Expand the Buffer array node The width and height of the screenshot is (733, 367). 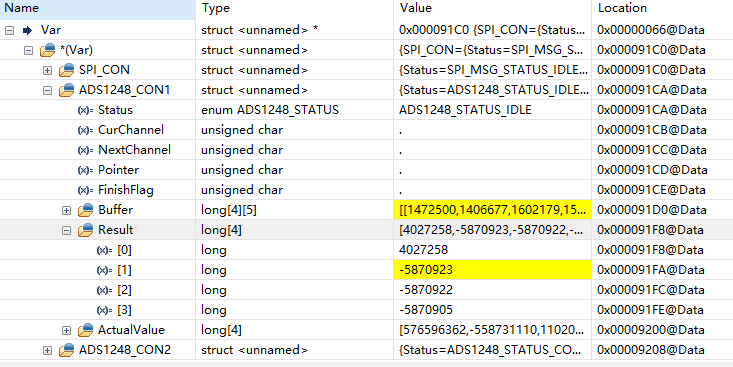[x=66, y=210]
